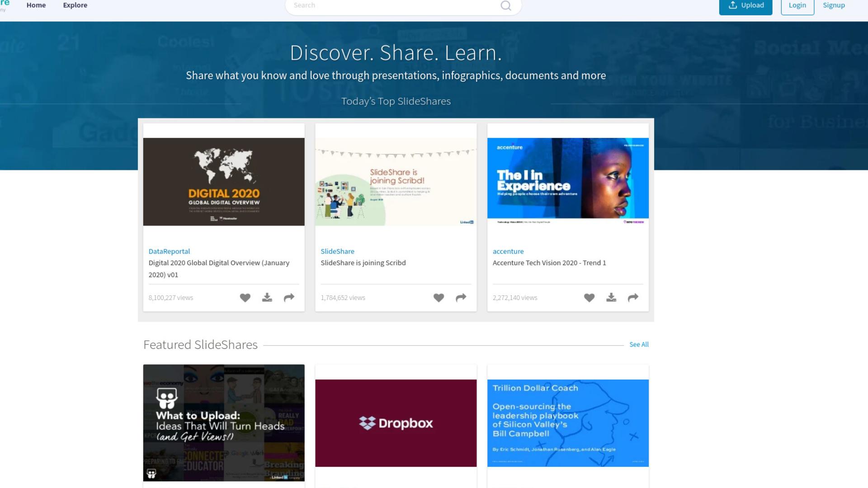Click the Login button
Viewport: 868px width, 488px height.
coord(797,6)
